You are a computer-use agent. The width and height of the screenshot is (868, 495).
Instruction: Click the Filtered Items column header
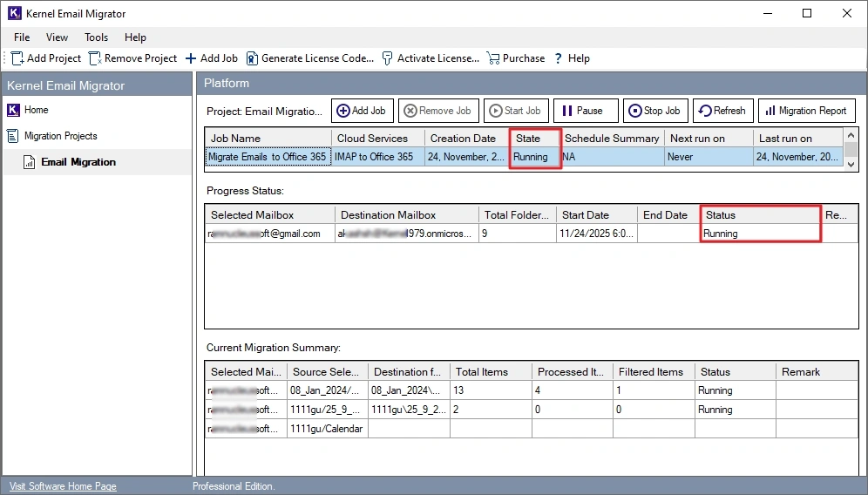tap(654, 371)
